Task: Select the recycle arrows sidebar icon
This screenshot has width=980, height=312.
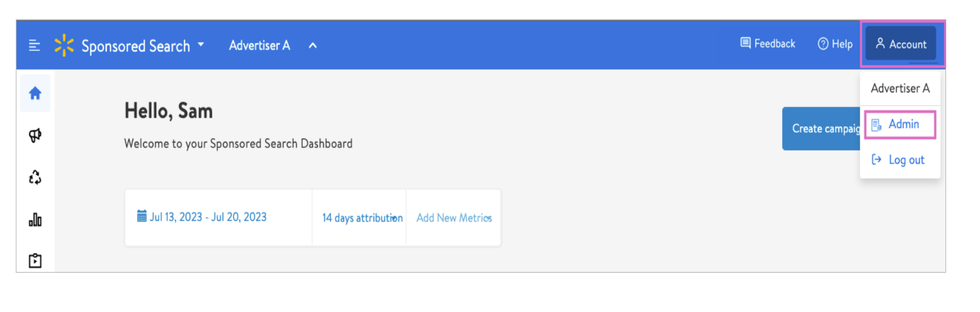Action: 35,178
